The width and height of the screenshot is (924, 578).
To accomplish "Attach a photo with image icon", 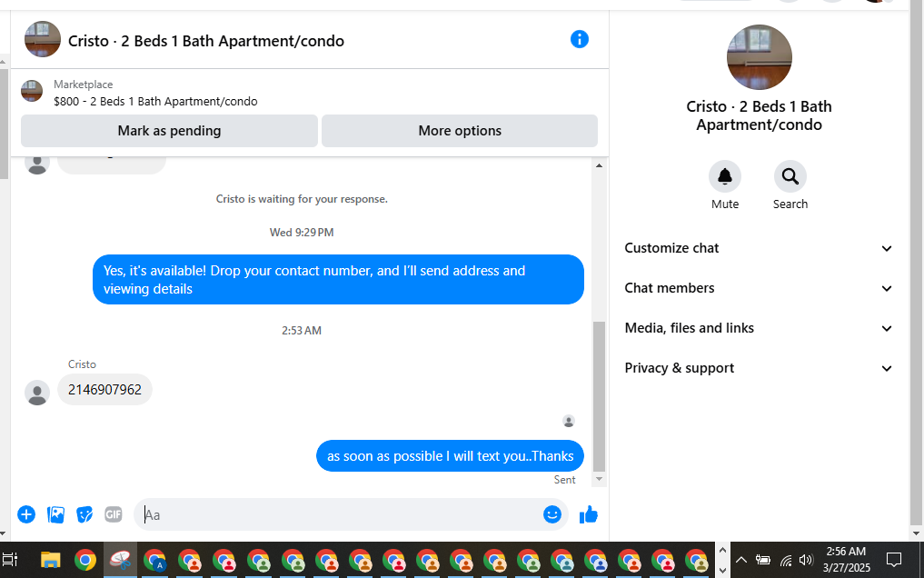I will click(55, 514).
